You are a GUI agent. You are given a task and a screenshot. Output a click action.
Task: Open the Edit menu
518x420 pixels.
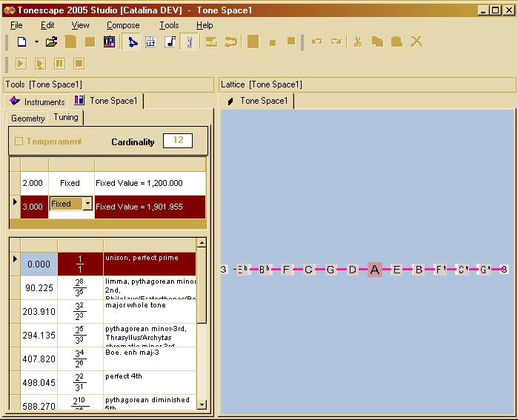click(x=47, y=25)
